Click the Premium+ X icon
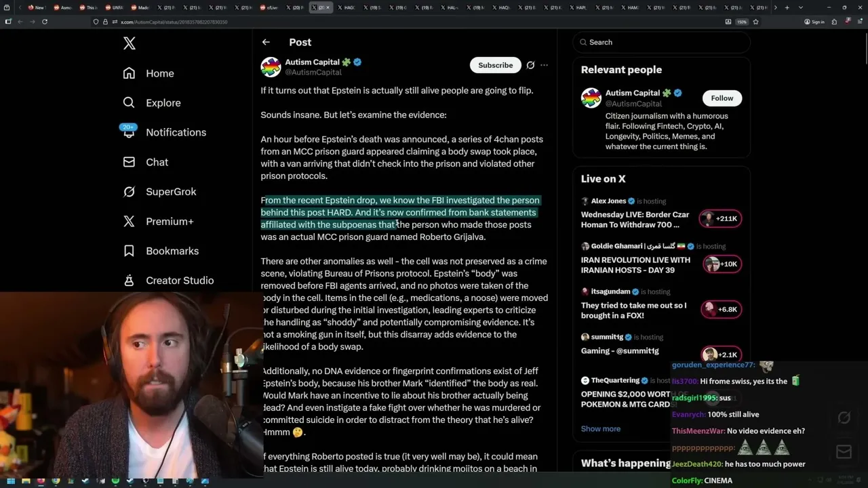Image resolution: width=868 pixels, height=488 pixels. pyautogui.click(x=129, y=221)
